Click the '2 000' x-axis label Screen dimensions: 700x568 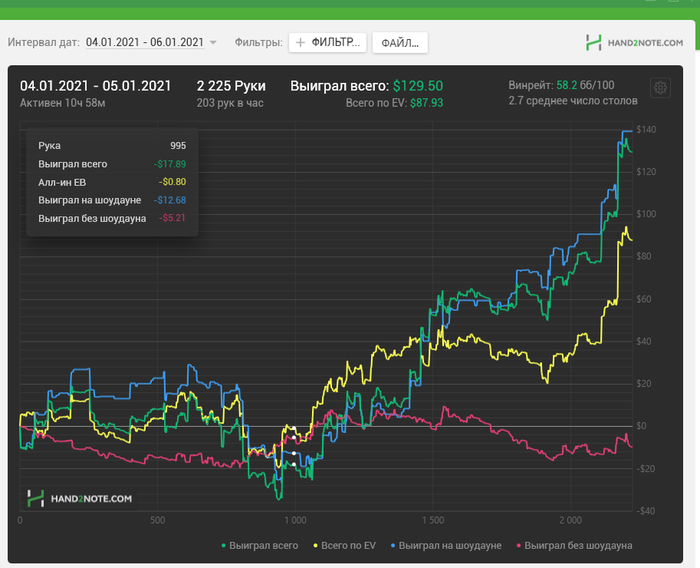point(571,520)
